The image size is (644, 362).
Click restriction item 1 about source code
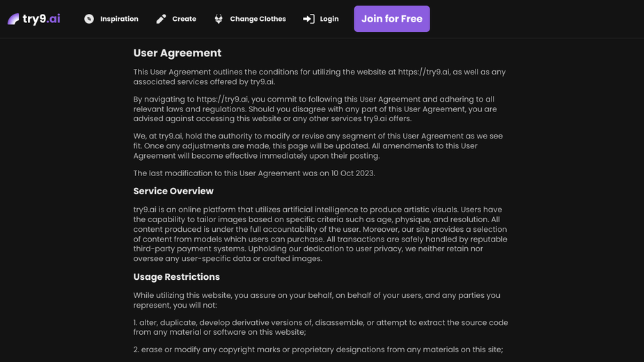[320, 327]
